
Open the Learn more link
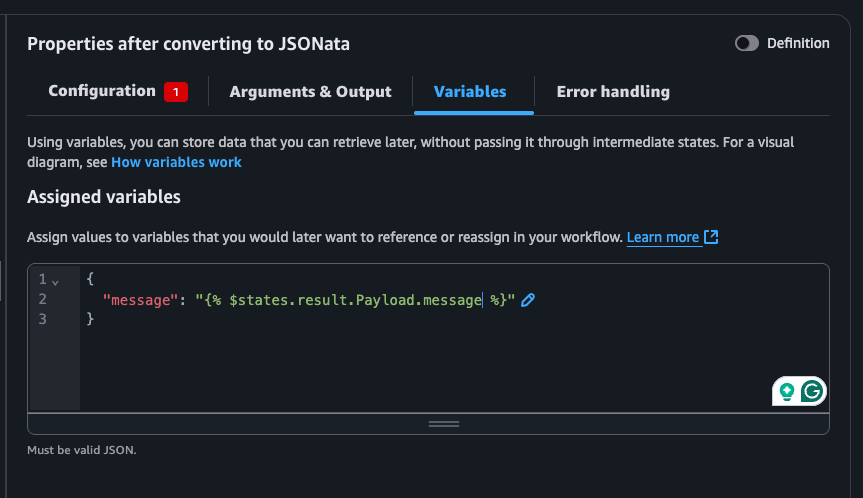click(x=663, y=237)
